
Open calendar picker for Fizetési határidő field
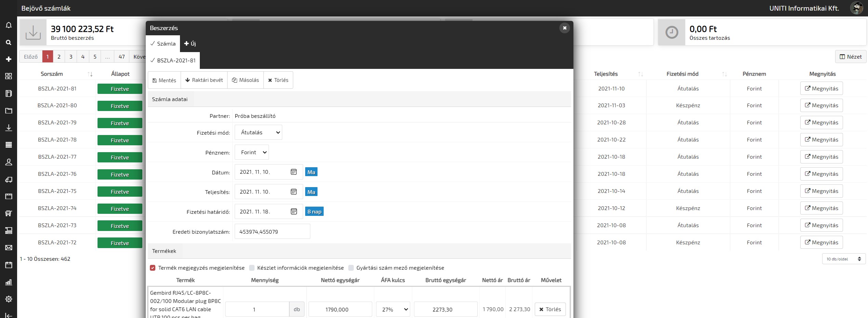294,212
